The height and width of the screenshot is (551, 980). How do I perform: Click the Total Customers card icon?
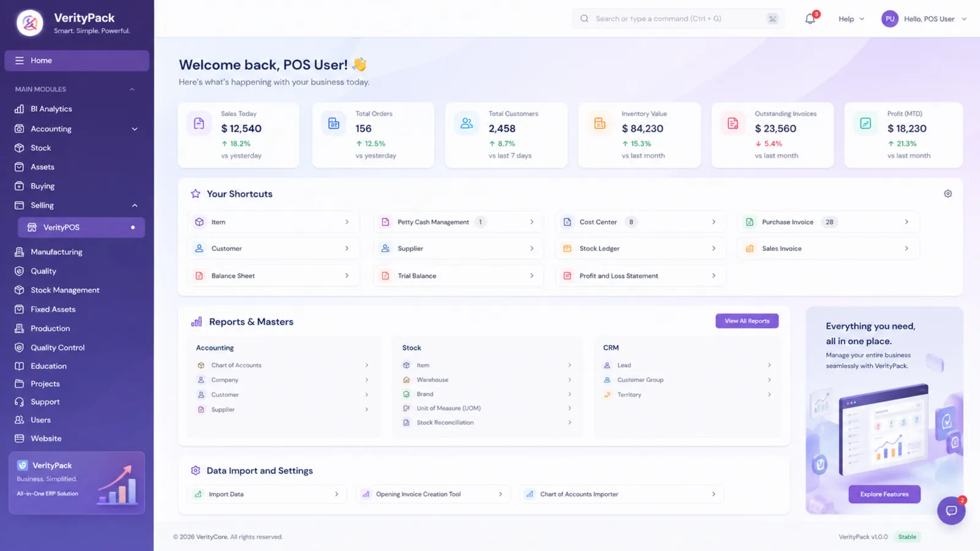point(467,124)
